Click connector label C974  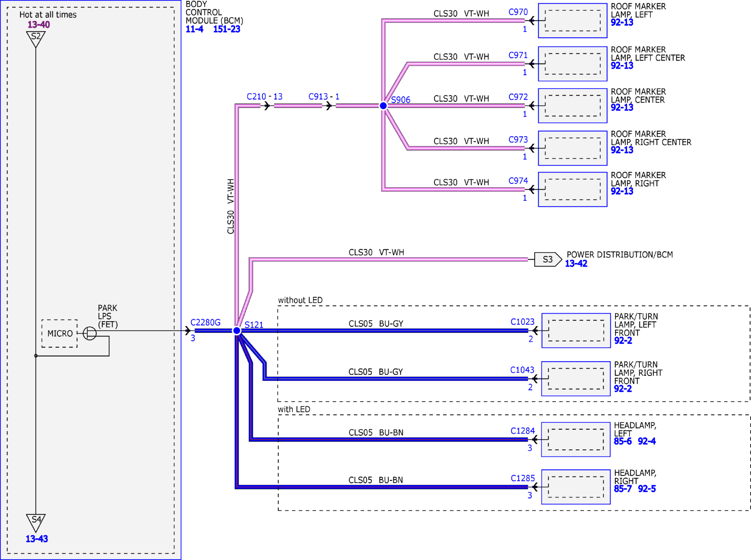pos(518,181)
